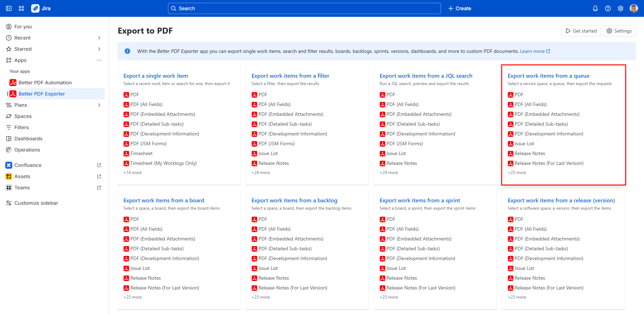Viewport: 644px width, 315px height.
Task: Expand the Recent menu chevron
Action: [99, 38]
